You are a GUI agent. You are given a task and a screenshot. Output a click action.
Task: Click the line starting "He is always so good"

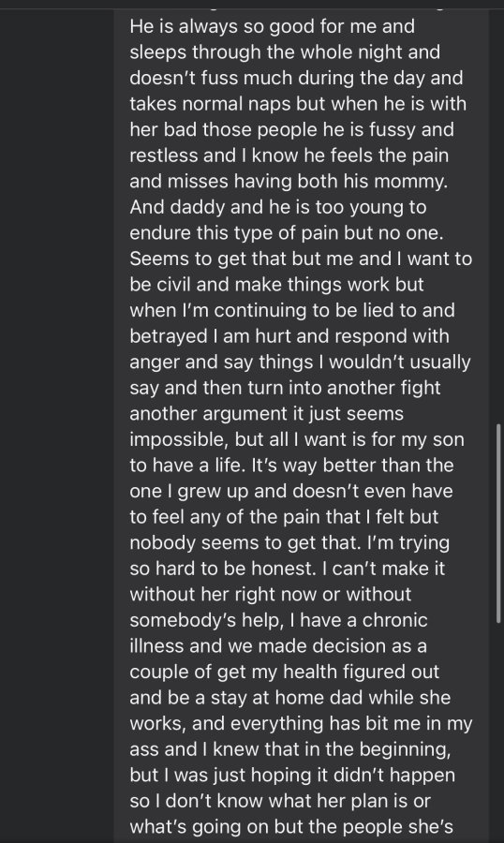273,26
